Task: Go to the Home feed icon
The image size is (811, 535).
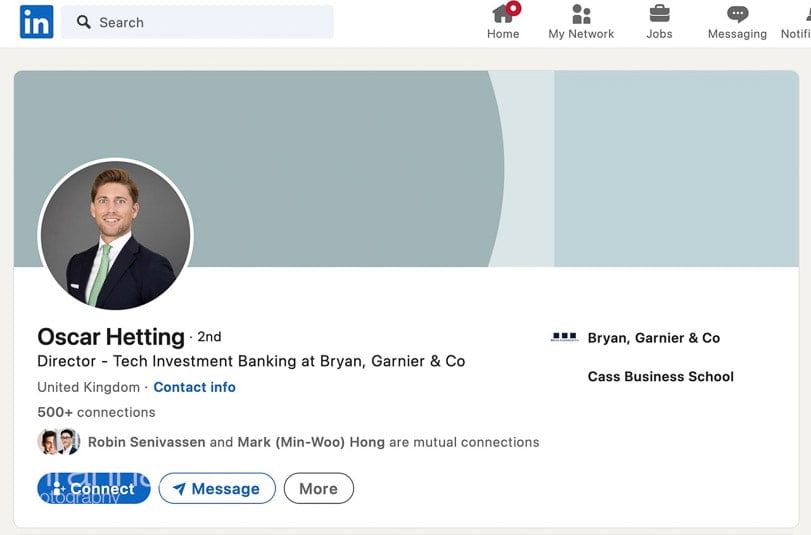Action: coord(503,14)
